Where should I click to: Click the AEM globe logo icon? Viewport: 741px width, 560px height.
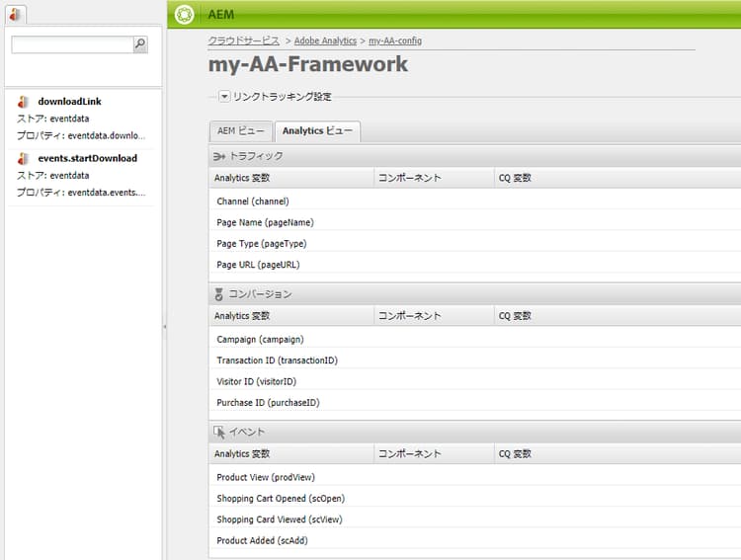click(x=184, y=14)
